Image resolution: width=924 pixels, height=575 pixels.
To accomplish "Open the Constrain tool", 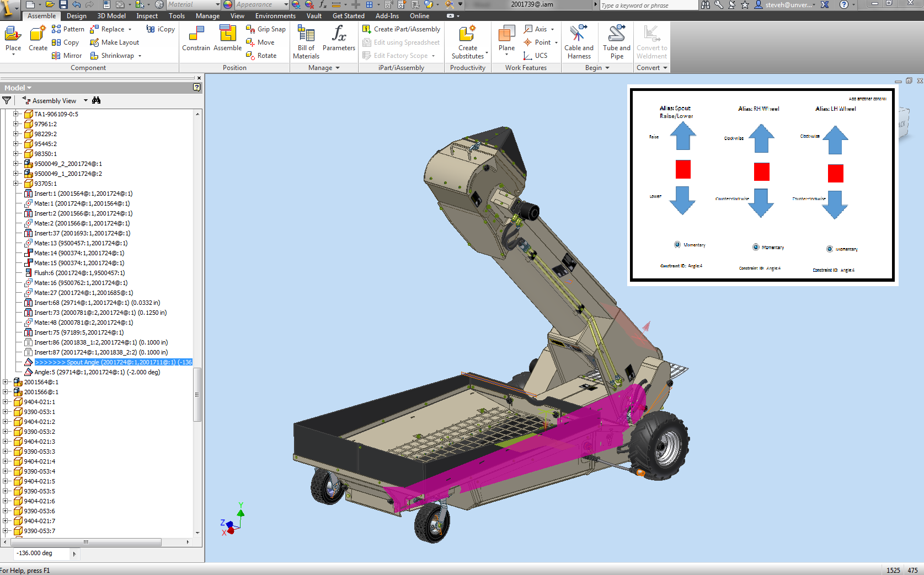I will 196,39.
